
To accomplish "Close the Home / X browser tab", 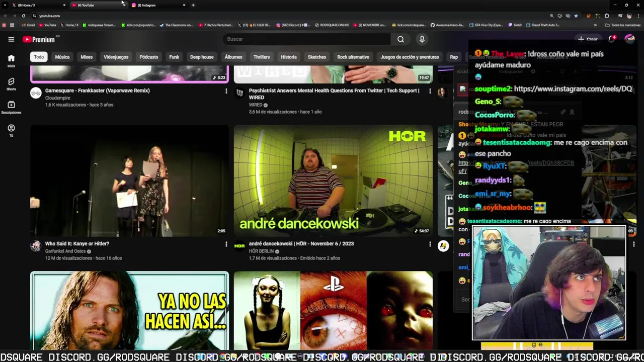I will pyautogui.click(x=64, y=5).
